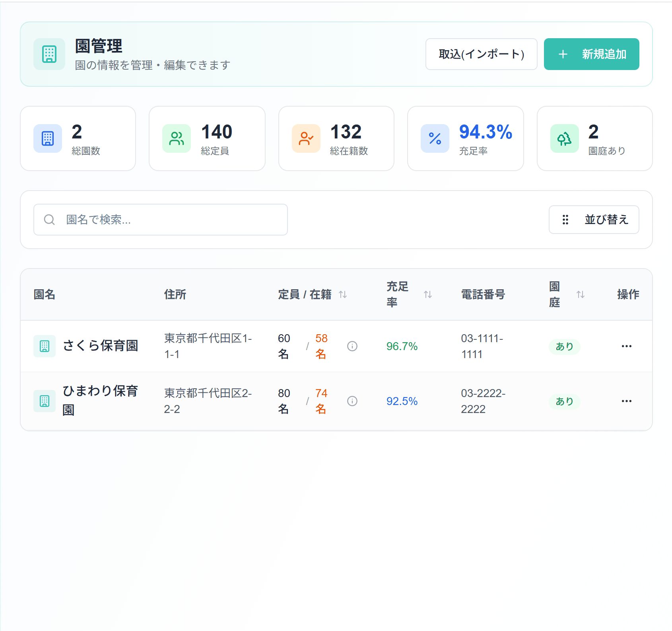Click the tree icon on 園庭あり card
This screenshot has height=631, width=672.
click(565, 138)
